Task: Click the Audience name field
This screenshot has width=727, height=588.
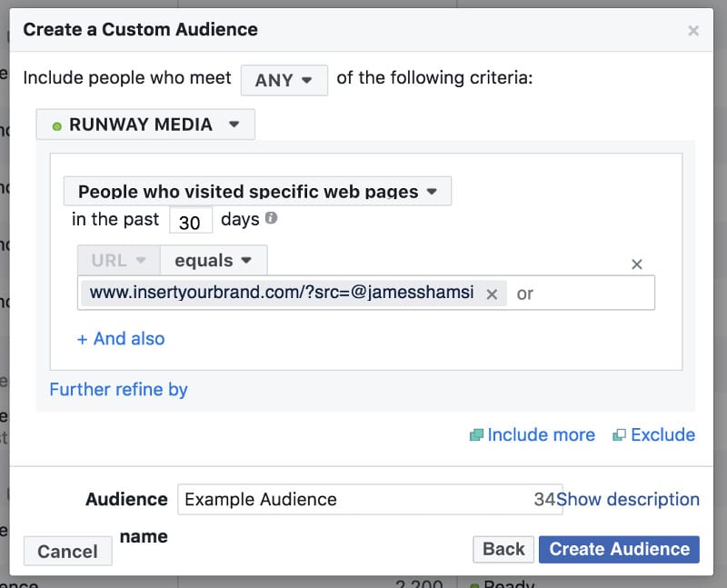Action: tap(370, 500)
